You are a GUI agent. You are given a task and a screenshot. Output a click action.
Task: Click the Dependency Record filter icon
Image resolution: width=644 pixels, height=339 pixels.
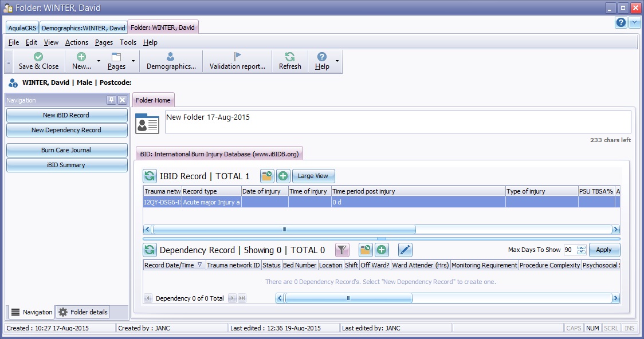coord(342,250)
